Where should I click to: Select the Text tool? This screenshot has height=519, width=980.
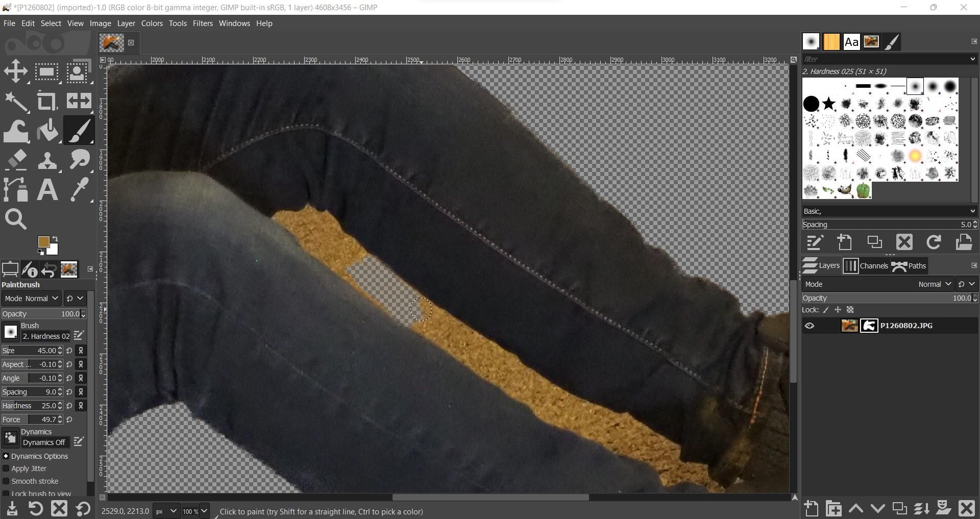click(47, 189)
